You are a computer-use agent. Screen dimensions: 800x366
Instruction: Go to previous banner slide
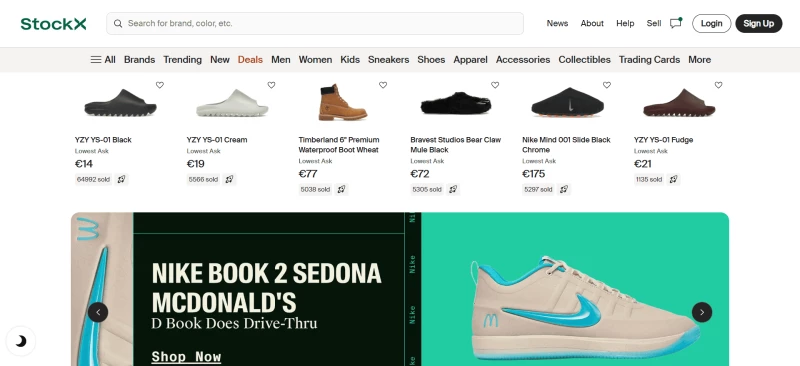coord(98,312)
